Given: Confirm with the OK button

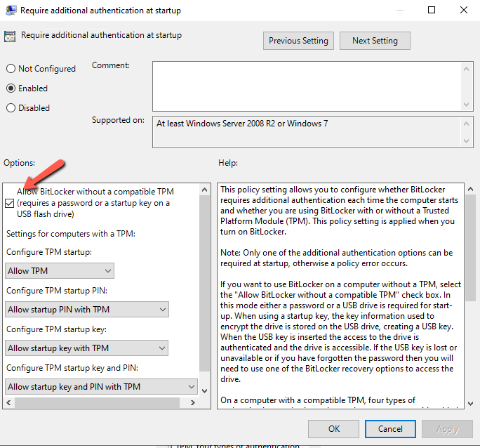Looking at the screenshot, I should (x=333, y=429).
